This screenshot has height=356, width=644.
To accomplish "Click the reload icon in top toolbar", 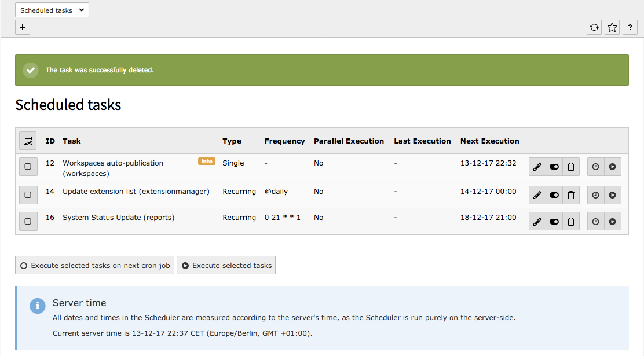I will 594,27.
